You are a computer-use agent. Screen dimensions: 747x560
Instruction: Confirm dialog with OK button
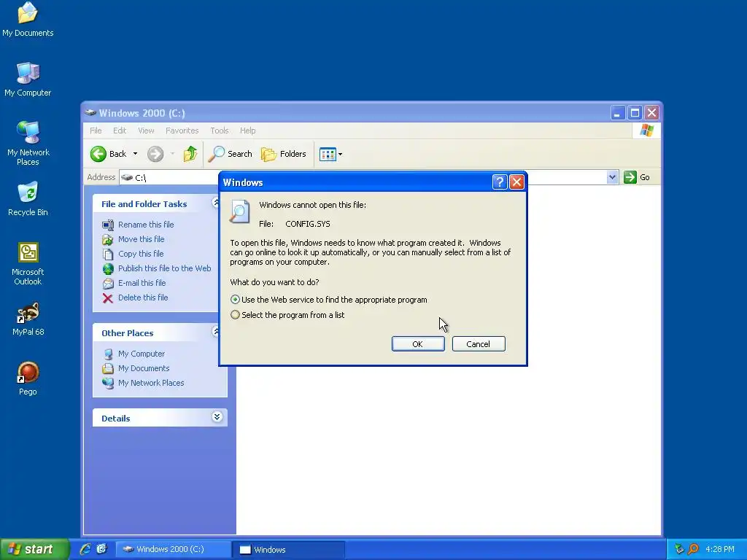(x=418, y=344)
